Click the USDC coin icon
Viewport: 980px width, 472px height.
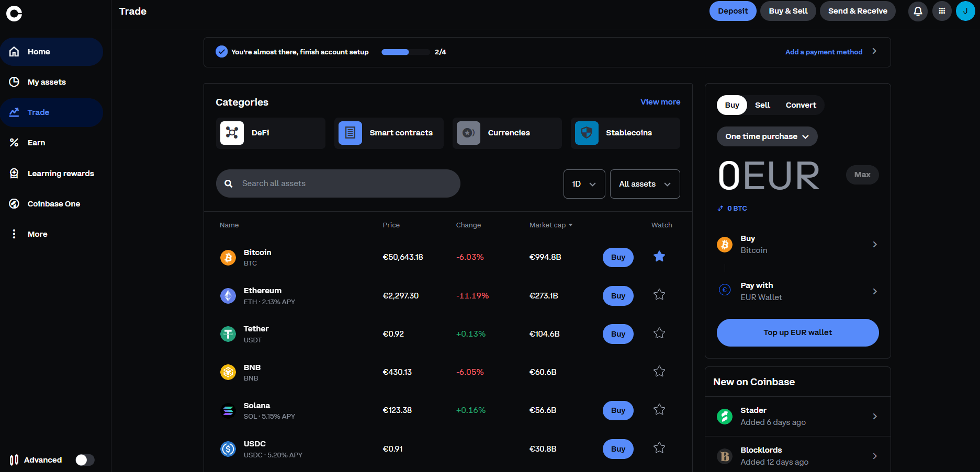coord(228,449)
